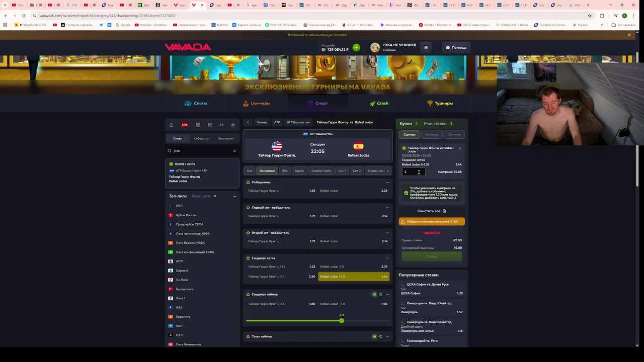Click the sports search field
644x362 pixels.
click(202, 151)
